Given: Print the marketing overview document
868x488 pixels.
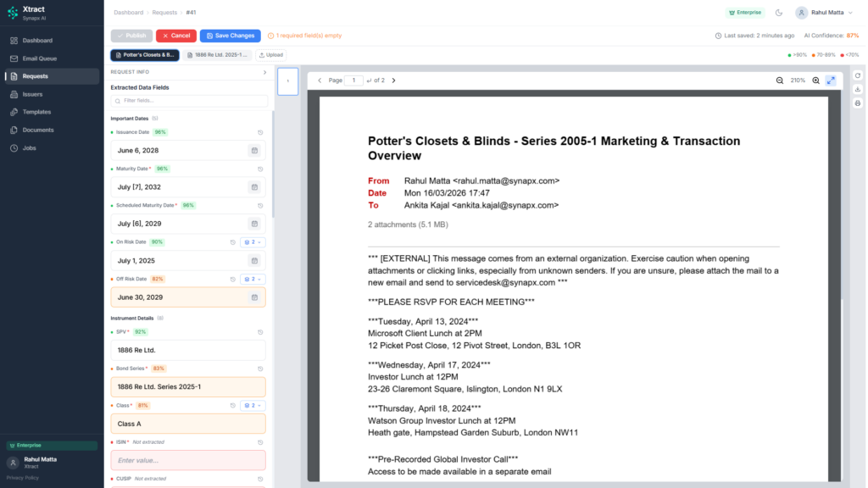Looking at the screenshot, I should 858,103.
